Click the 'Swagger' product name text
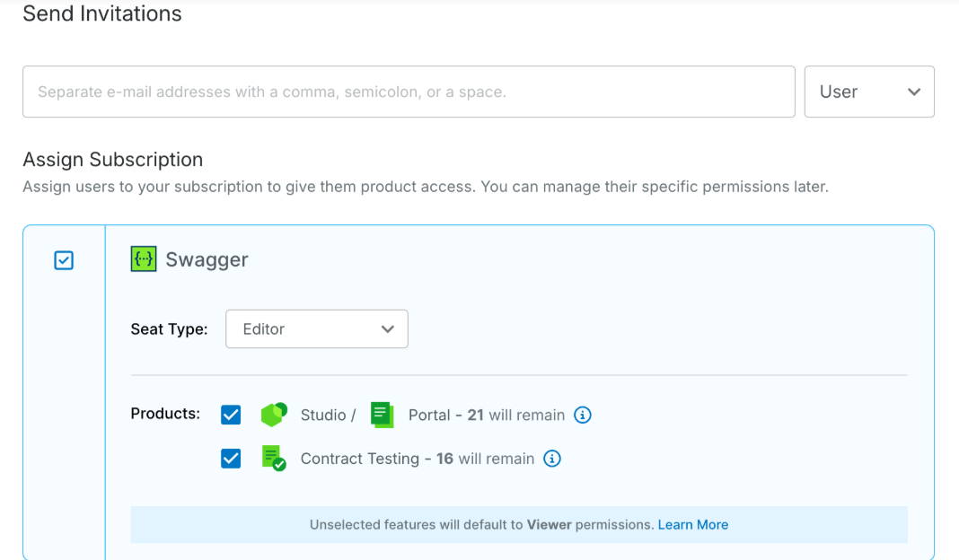Viewport: 959px width, 560px height. tap(207, 260)
